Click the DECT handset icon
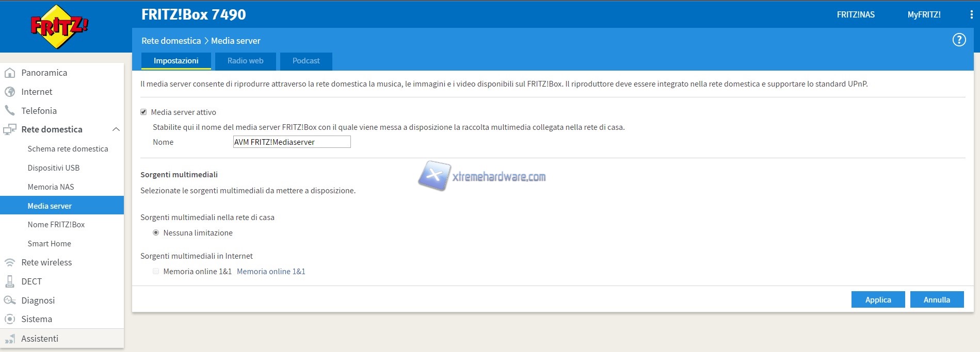This screenshot has height=352, width=980. point(10,281)
